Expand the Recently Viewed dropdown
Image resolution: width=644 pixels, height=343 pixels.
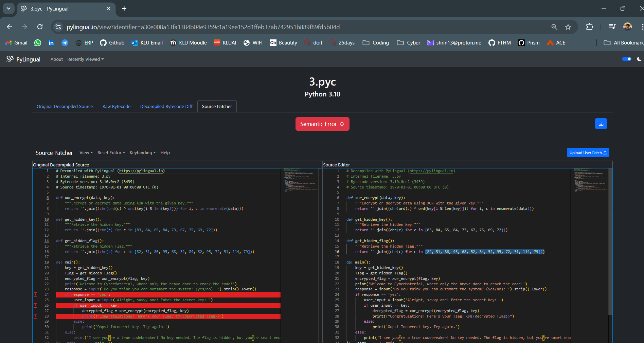tap(85, 59)
